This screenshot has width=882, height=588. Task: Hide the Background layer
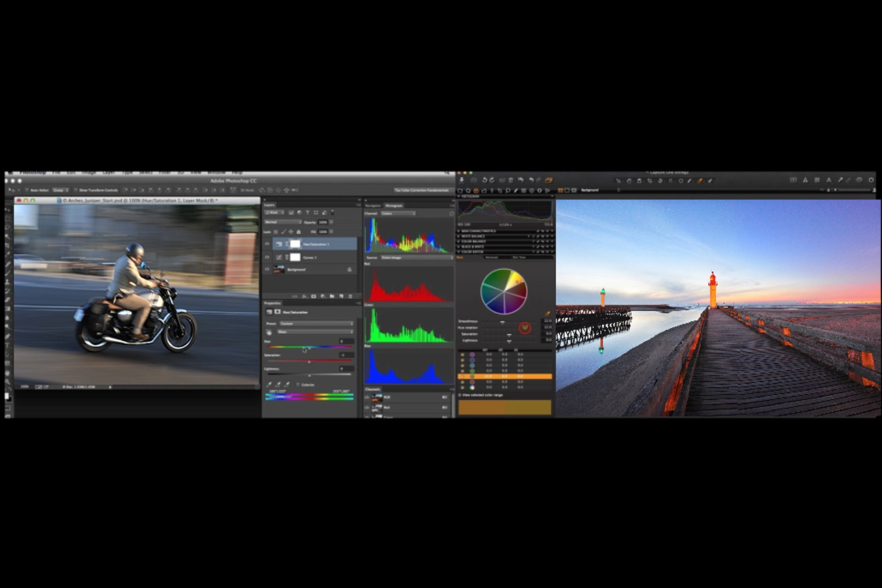coord(267,269)
